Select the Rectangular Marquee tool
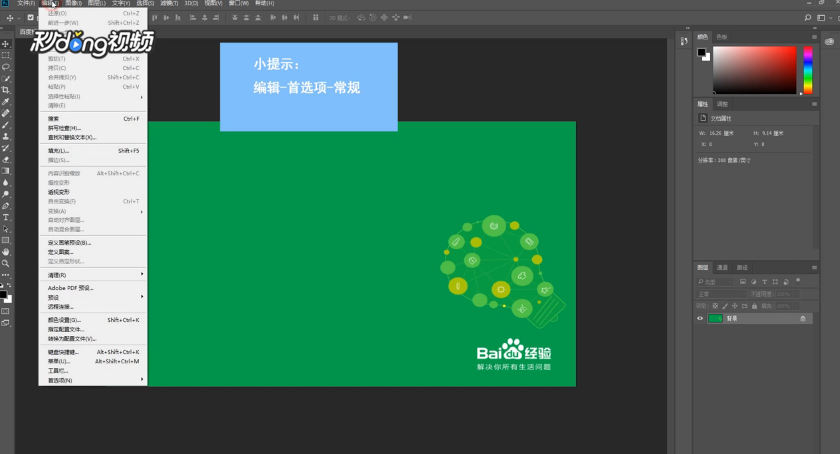Image resolution: width=840 pixels, height=454 pixels. coord(6,55)
